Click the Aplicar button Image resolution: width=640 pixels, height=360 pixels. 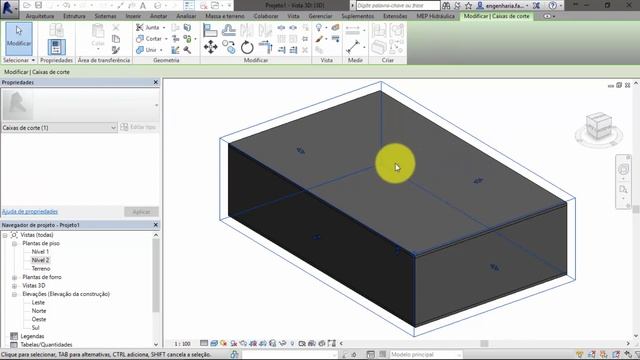[x=141, y=212]
